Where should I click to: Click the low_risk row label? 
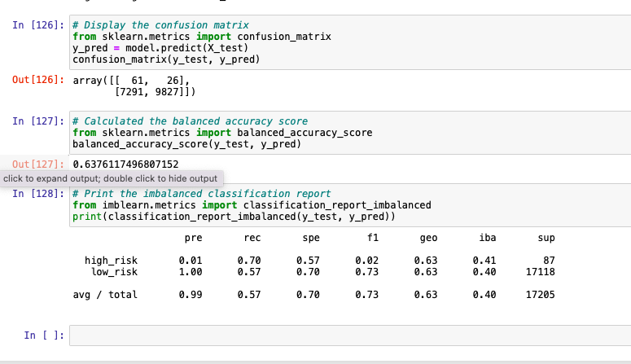pyautogui.click(x=114, y=272)
